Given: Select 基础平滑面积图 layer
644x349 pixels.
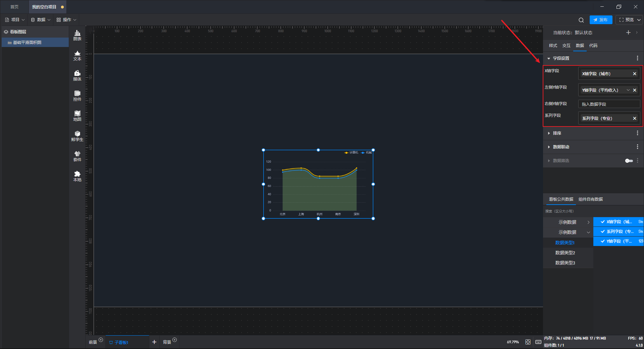Looking at the screenshot, I should (x=35, y=43).
